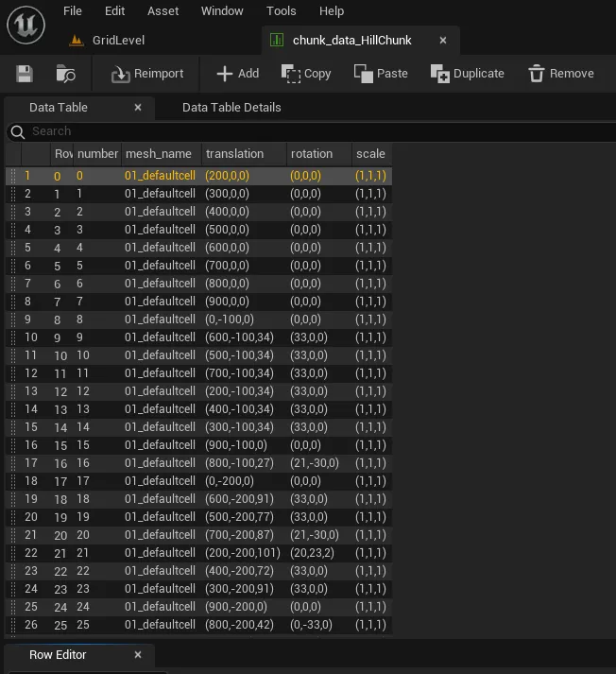Click translation (900,-200,0)
Viewport: 616px width, 674px height.
click(236, 607)
